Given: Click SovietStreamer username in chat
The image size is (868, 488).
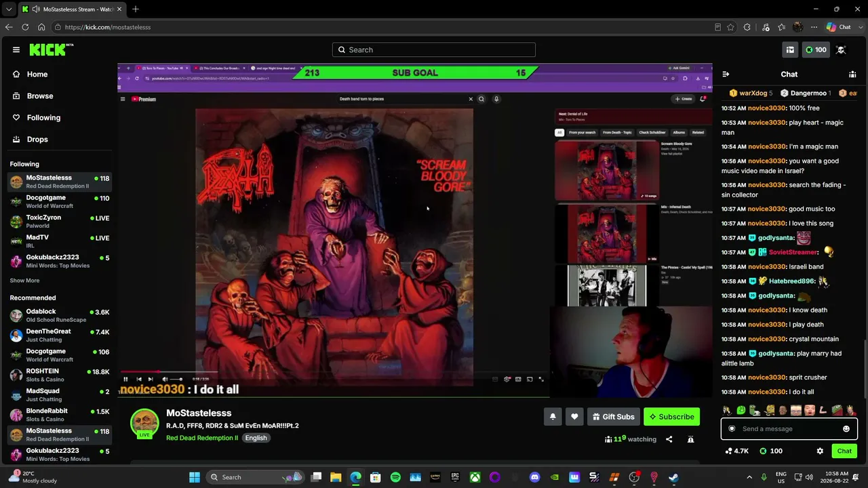Looking at the screenshot, I should point(793,252).
